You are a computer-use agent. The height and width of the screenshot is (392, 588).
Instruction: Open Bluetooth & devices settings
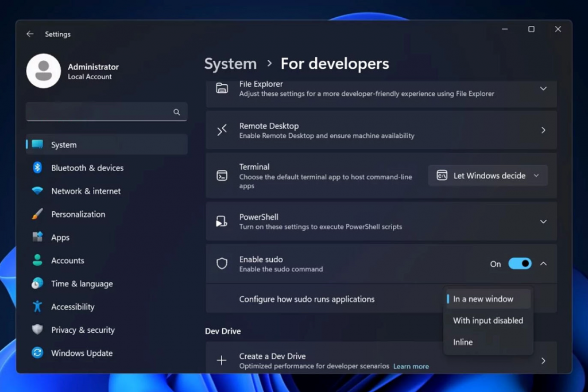pos(106,168)
